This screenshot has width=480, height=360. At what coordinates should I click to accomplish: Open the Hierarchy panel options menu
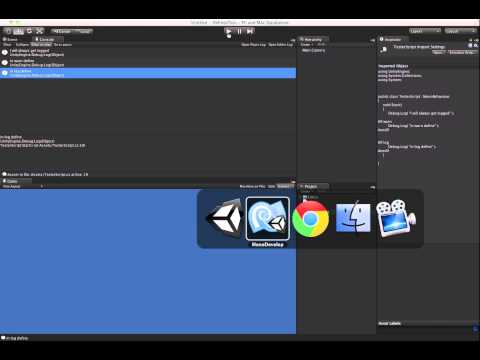372,40
